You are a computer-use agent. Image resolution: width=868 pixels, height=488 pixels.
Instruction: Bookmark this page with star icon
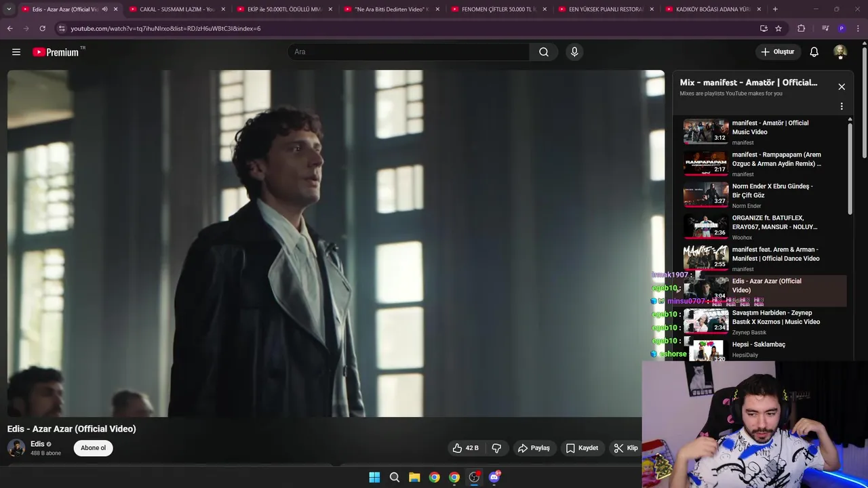point(778,28)
